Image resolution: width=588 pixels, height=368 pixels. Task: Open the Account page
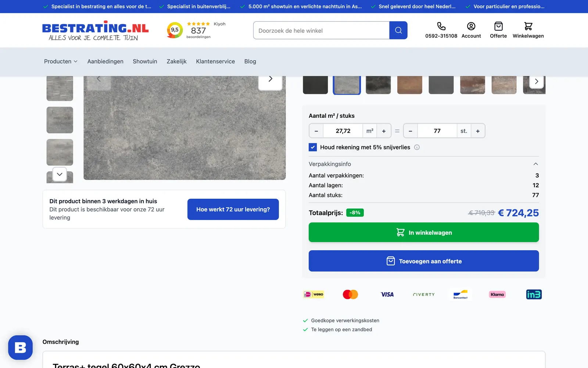(x=471, y=31)
